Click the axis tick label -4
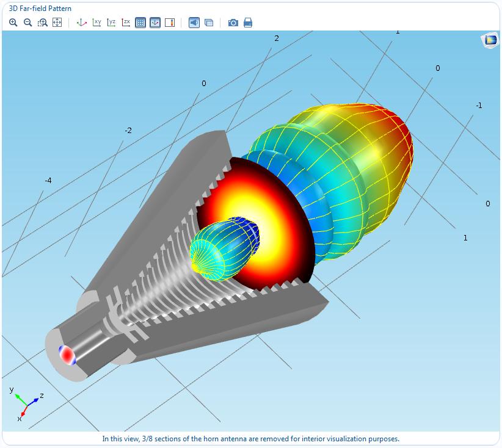Viewport: 502px width, 448px height. [x=48, y=181]
